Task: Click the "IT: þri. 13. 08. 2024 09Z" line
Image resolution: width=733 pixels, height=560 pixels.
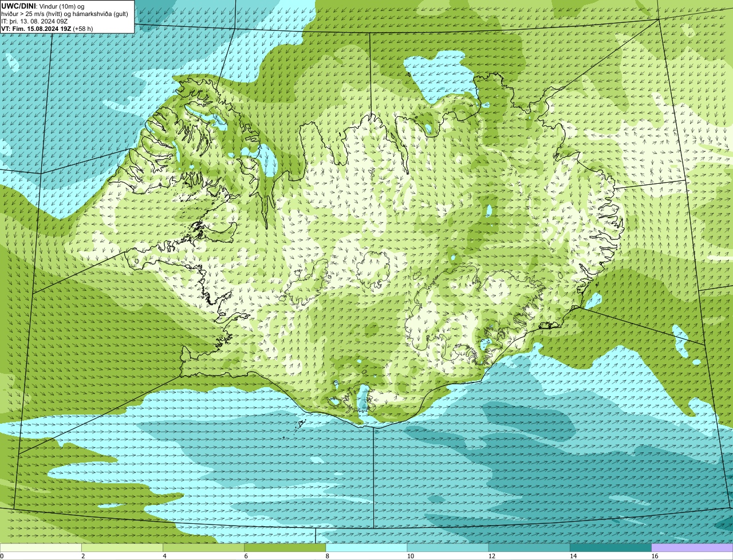Action: click(34, 21)
